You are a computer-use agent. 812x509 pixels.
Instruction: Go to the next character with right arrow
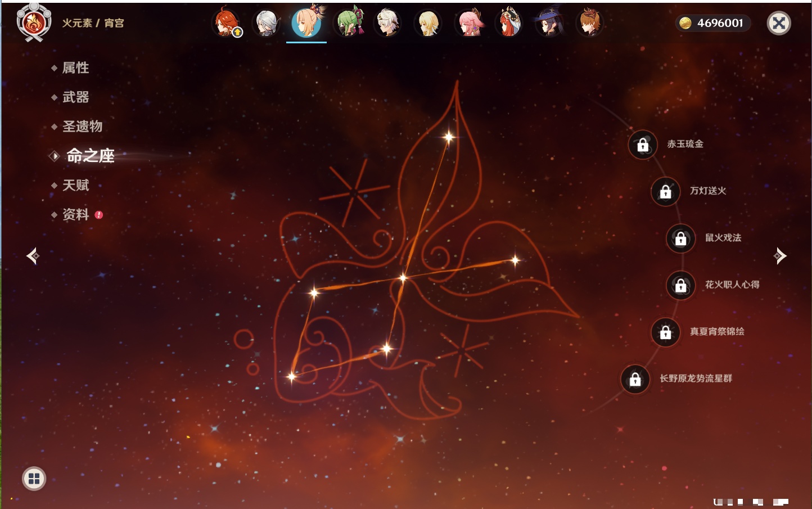coord(780,256)
